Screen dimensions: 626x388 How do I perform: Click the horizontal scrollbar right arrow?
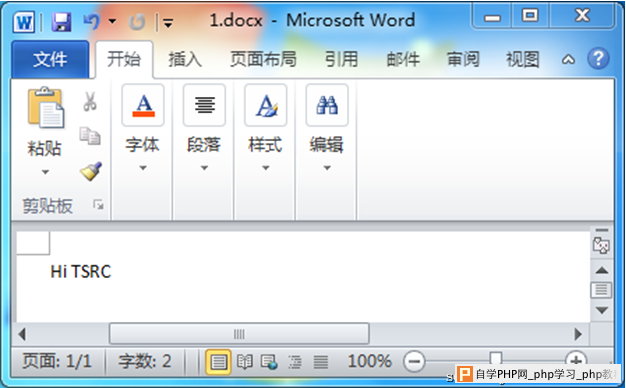(x=578, y=334)
